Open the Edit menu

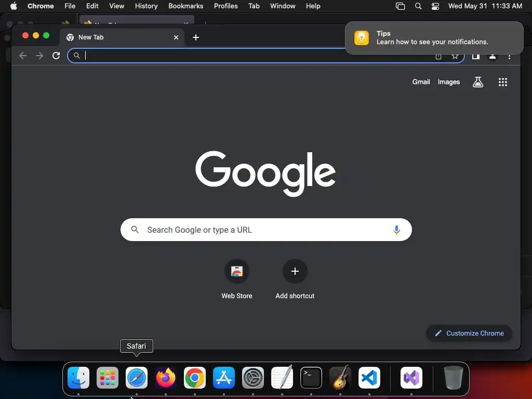(92, 6)
